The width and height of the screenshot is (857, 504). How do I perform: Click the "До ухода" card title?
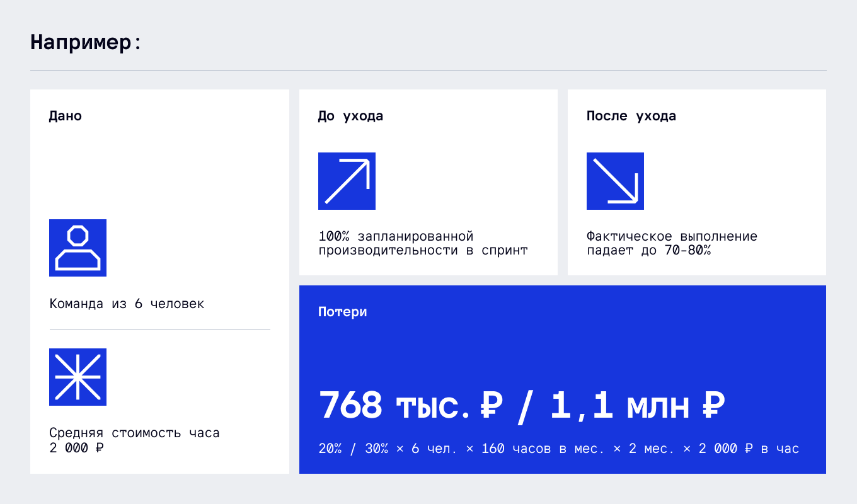click(x=350, y=116)
